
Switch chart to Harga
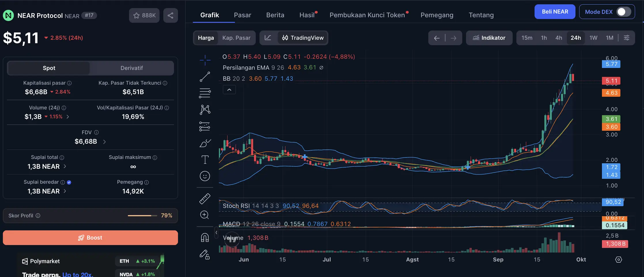pyautogui.click(x=206, y=38)
